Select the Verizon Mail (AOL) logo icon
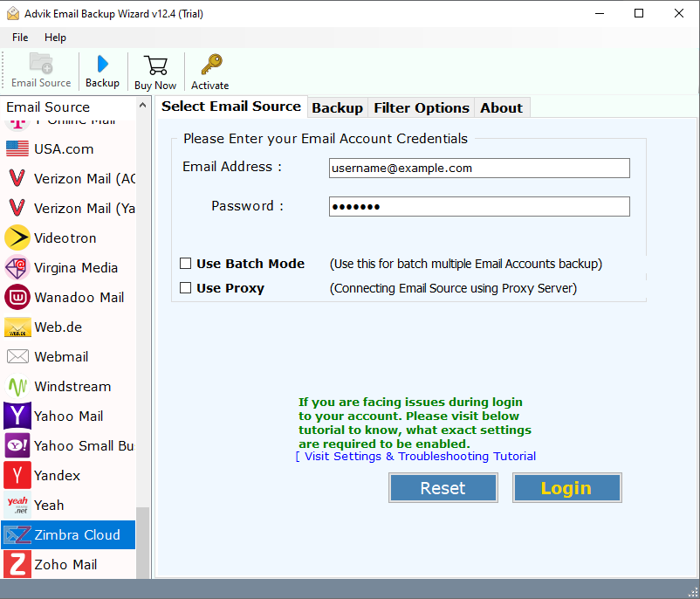700x599 pixels. coord(17,178)
